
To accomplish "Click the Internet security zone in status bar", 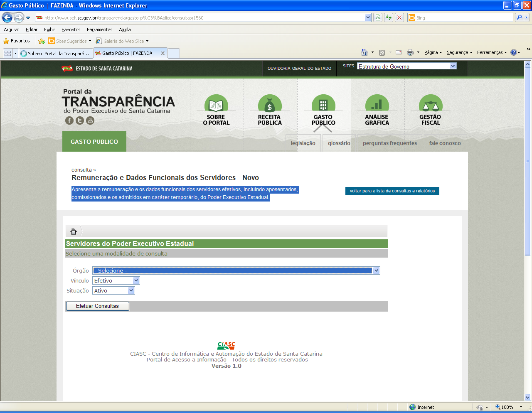I will tap(421, 407).
